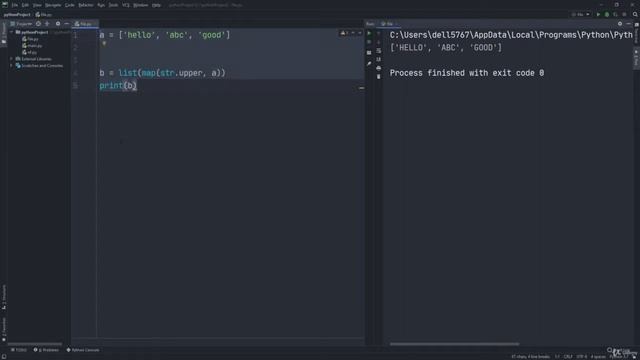
Task: Click the ['HELLO', 'ABC', 'GOOD'] console output
Action: (446, 48)
